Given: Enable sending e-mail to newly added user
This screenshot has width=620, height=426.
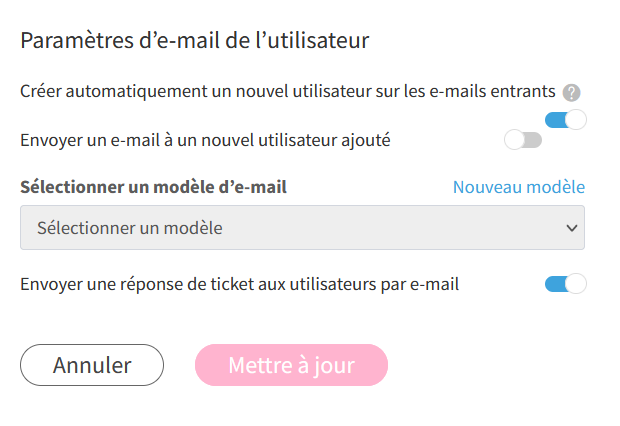Looking at the screenshot, I should coord(523,140).
